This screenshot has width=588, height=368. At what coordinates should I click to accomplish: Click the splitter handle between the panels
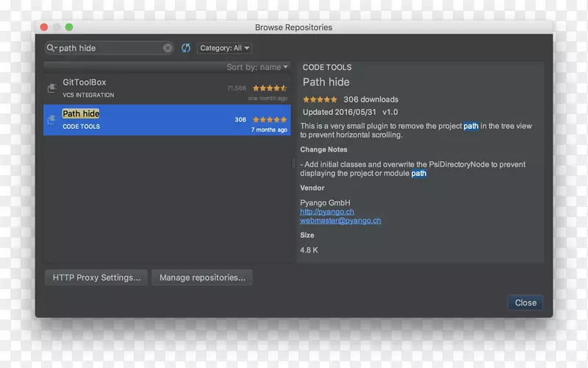(294, 162)
